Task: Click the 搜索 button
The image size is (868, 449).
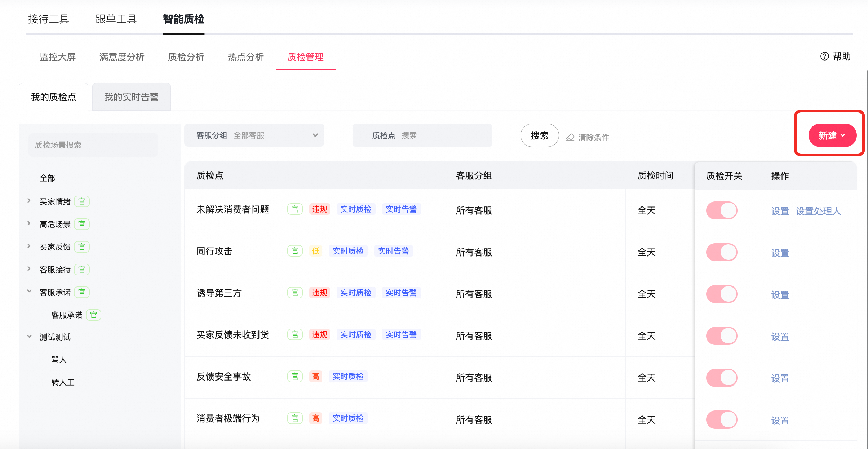Action: (540, 135)
